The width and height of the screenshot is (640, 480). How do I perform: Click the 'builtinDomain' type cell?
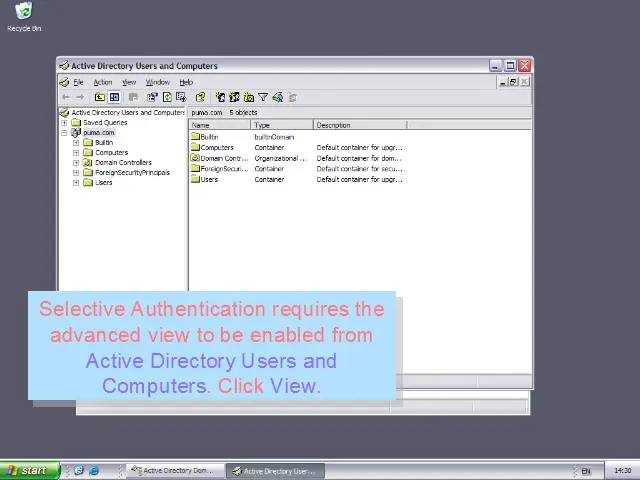coord(274,137)
